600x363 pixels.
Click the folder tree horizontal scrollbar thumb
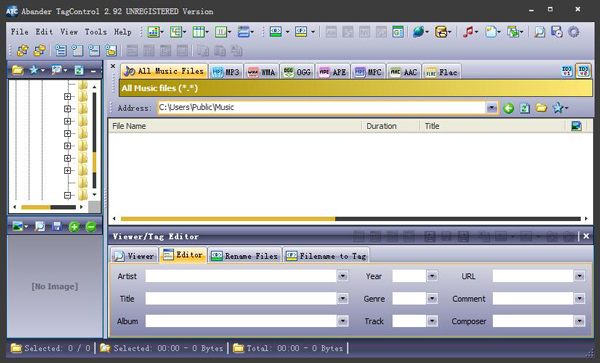tap(36, 207)
